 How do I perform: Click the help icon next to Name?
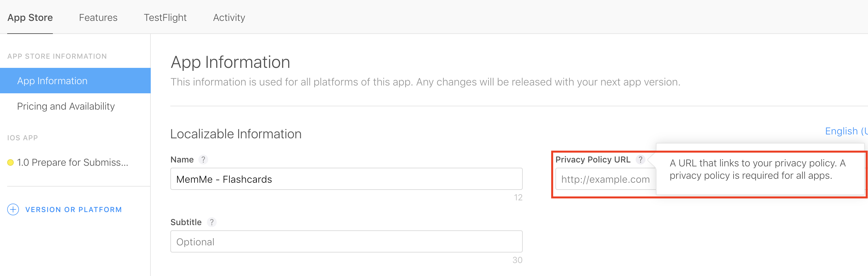(x=203, y=160)
